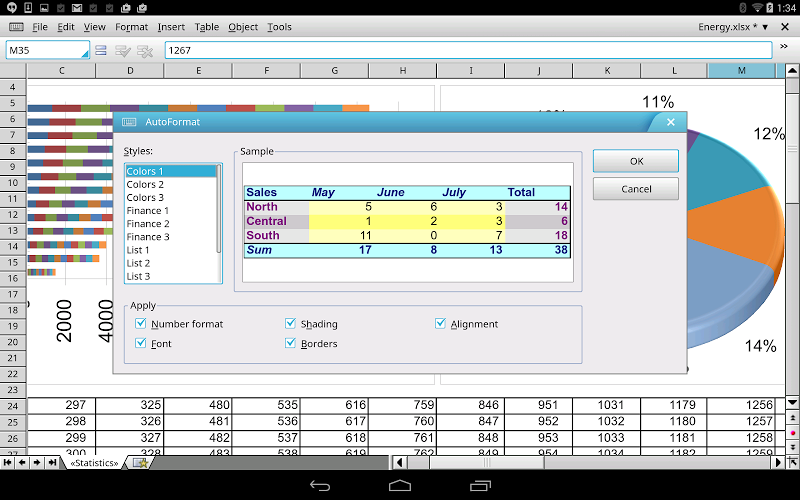The image size is (800, 500).
Task: Click the red dot navigation icon
Action: tap(792, 433)
